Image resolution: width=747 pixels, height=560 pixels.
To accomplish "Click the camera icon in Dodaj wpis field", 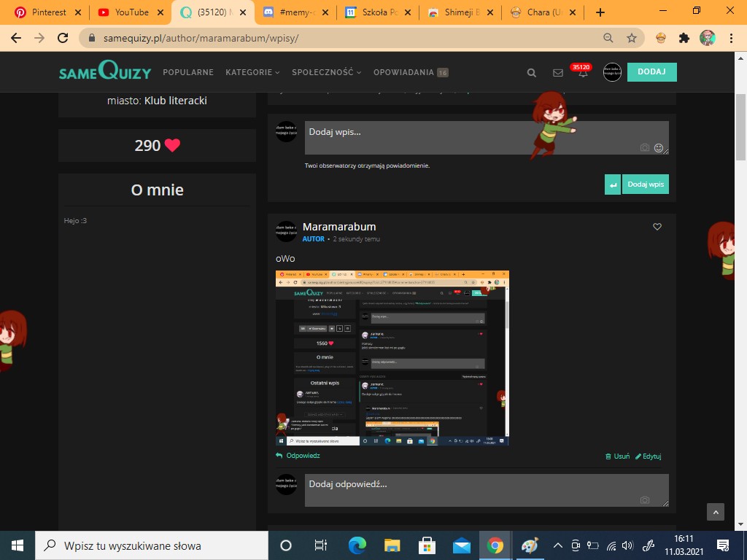I will click(644, 148).
